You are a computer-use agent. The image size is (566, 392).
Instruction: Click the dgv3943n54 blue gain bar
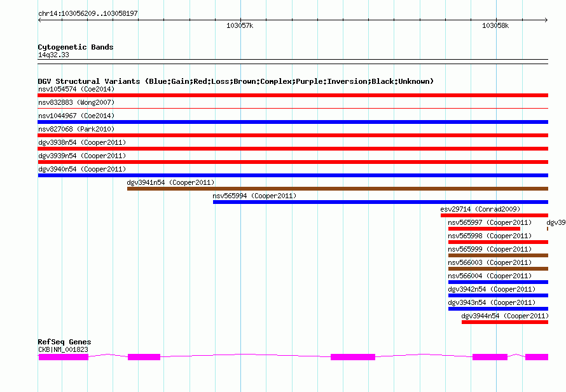tap(498, 309)
